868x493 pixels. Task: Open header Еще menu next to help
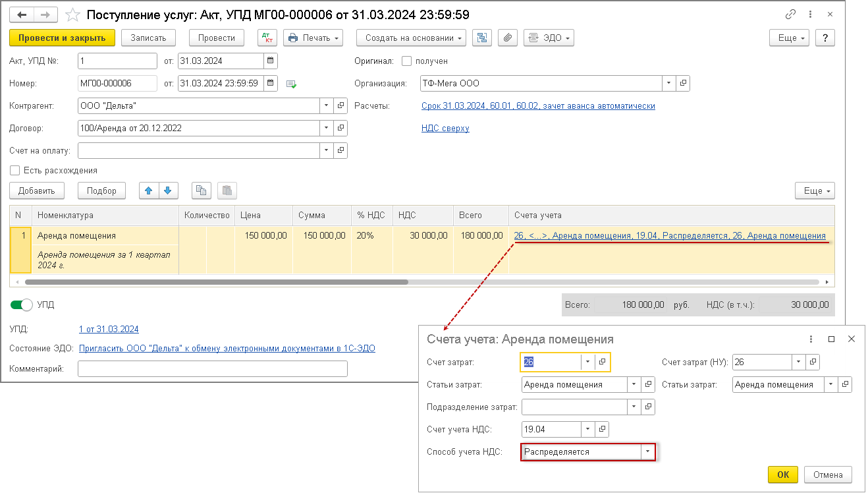point(790,38)
